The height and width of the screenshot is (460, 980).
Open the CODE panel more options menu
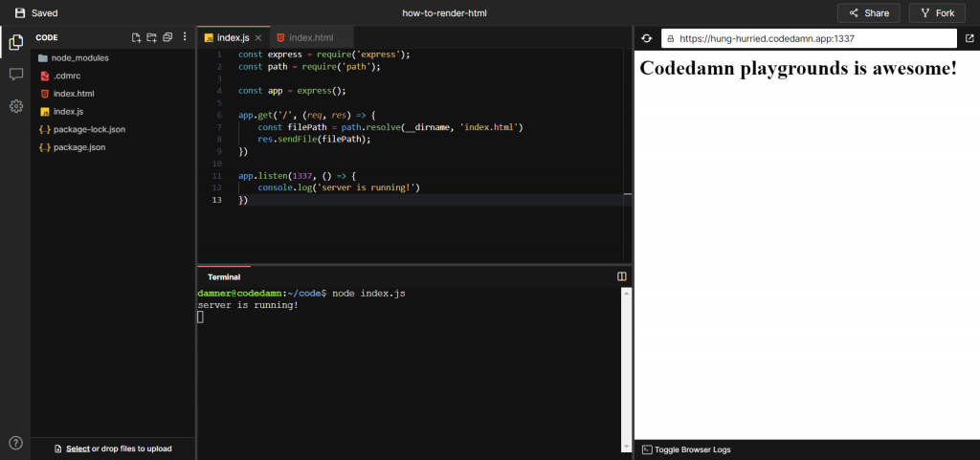pos(185,37)
